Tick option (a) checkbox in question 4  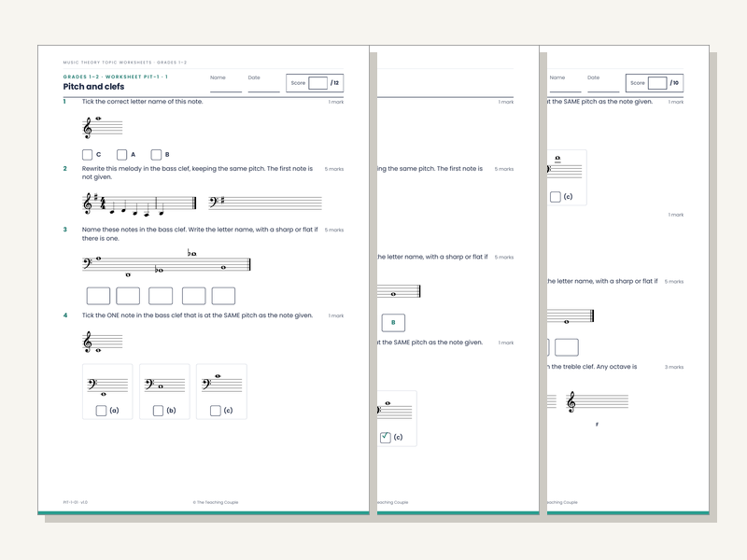(101, 411)
